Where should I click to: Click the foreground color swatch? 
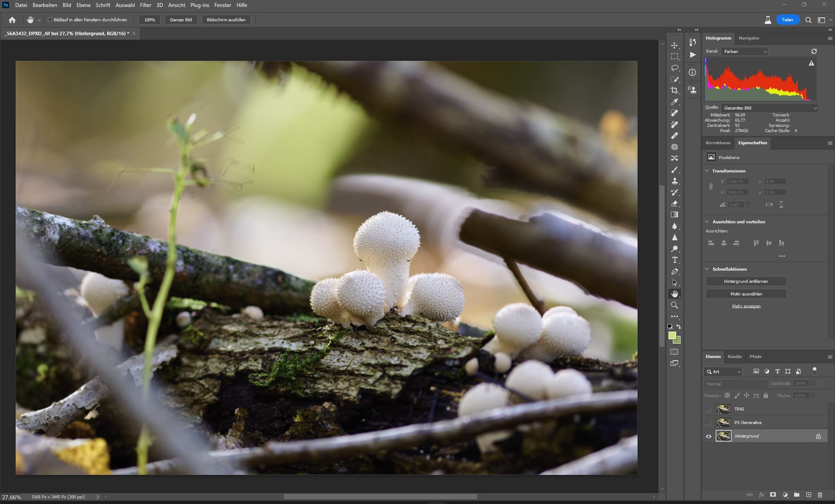[x=672, y=335]
